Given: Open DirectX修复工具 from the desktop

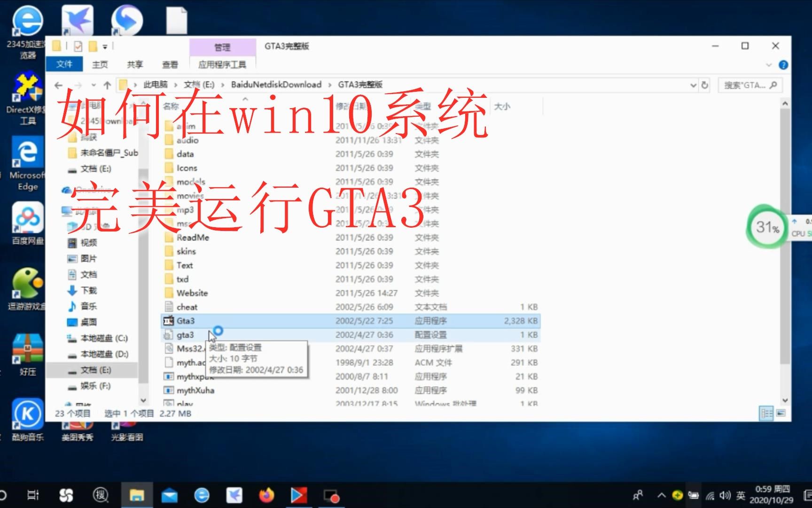Looking at the screenshot, I should [x=27, y=92].
